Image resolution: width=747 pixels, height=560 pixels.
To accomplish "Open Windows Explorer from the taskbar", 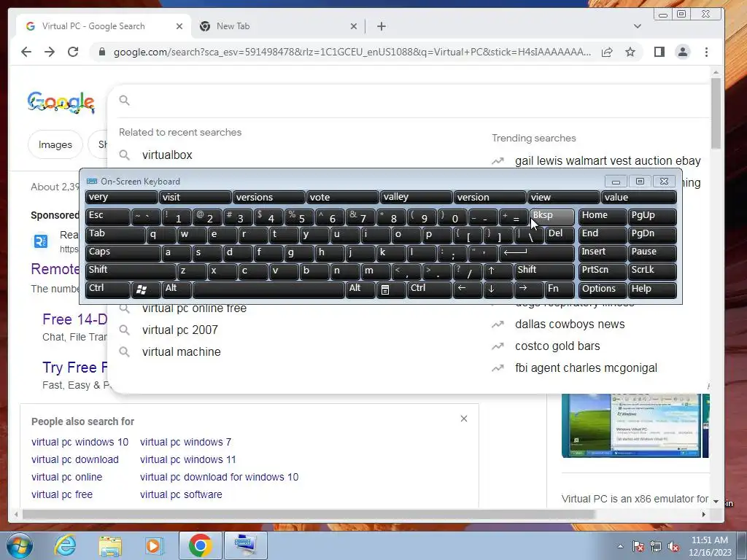I will tap(110, 545).
